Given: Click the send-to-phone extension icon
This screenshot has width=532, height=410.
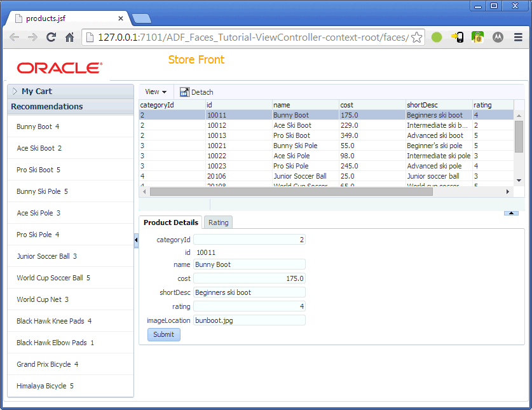Looking at the screenshot, I should (458, 37).
